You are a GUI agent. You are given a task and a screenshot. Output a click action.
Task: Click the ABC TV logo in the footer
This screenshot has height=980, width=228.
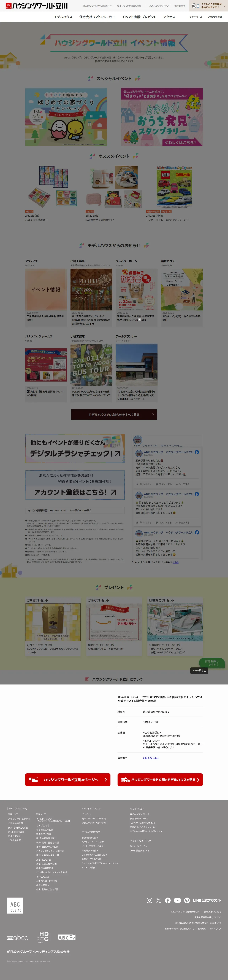(66, 937)
